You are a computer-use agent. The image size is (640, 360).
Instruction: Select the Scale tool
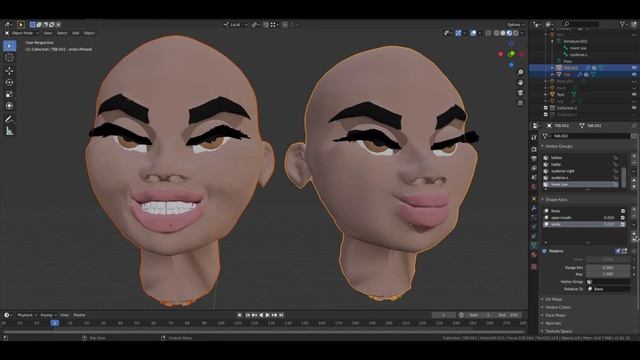(9, 94)
